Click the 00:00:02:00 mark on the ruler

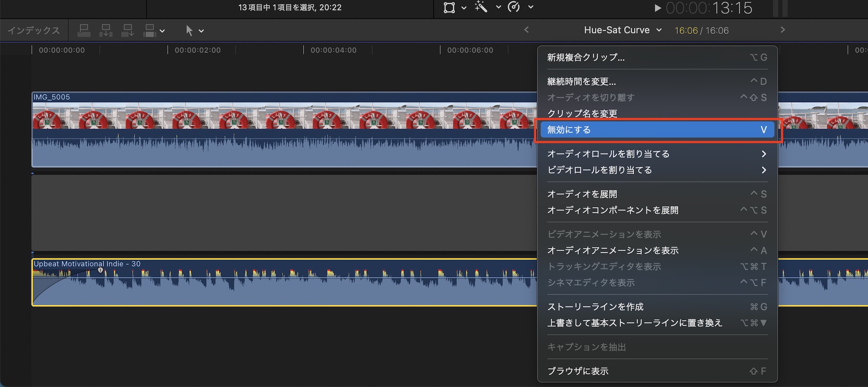pyautogui.click(x=197, y=50)
